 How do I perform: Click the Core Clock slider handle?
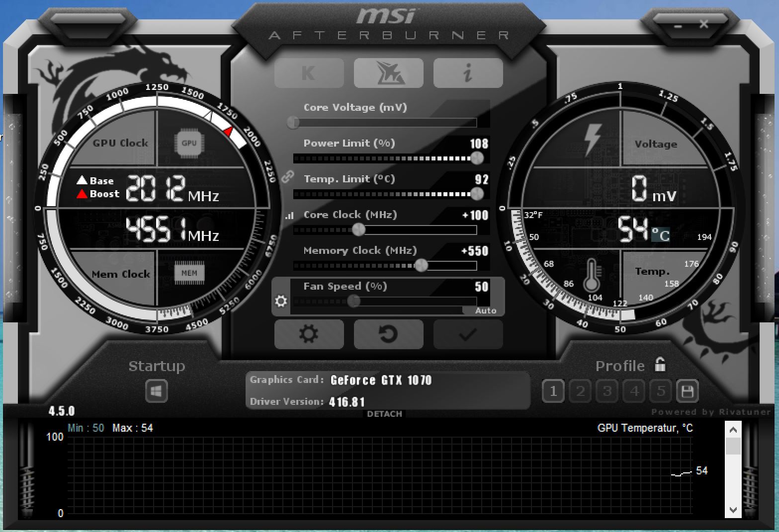tap(358, 229)
